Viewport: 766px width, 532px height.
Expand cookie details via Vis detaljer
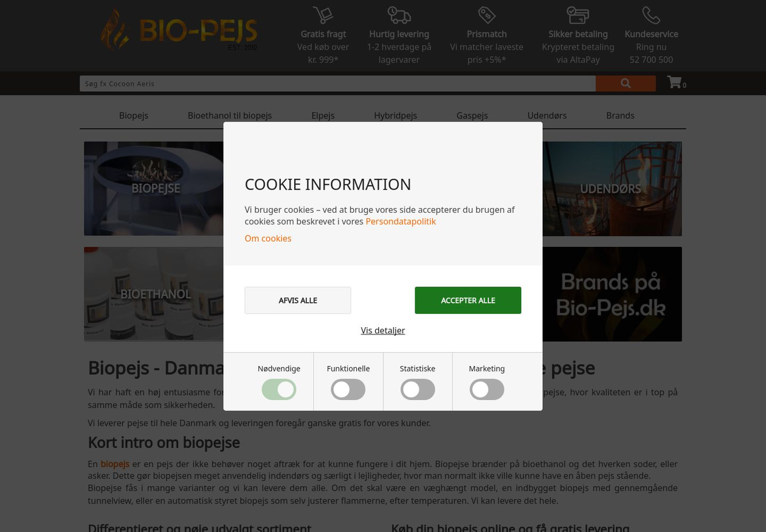(x=382, y=330)
